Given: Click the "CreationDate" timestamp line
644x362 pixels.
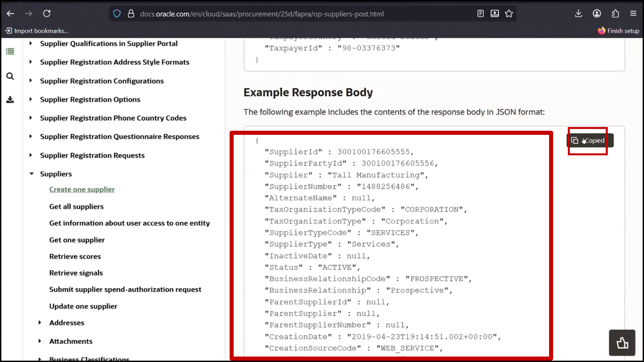Looking at the screenshot, I should coord(383,337).
